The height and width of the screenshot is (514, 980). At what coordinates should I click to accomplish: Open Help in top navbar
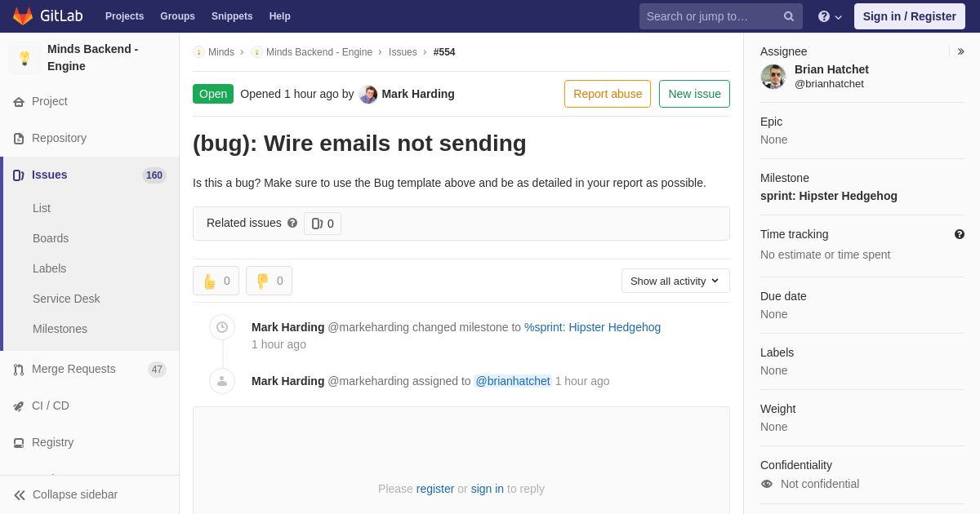tap(280, 16)
